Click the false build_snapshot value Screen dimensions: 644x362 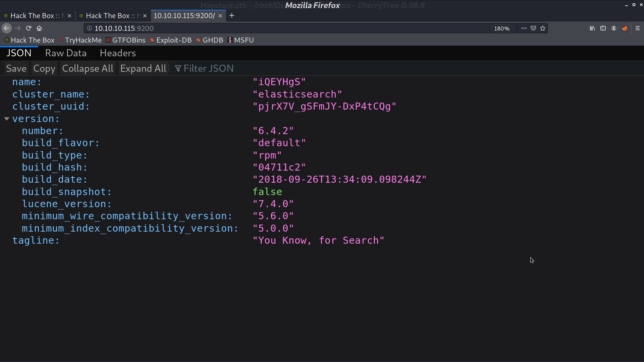click(x=267, y=192)
